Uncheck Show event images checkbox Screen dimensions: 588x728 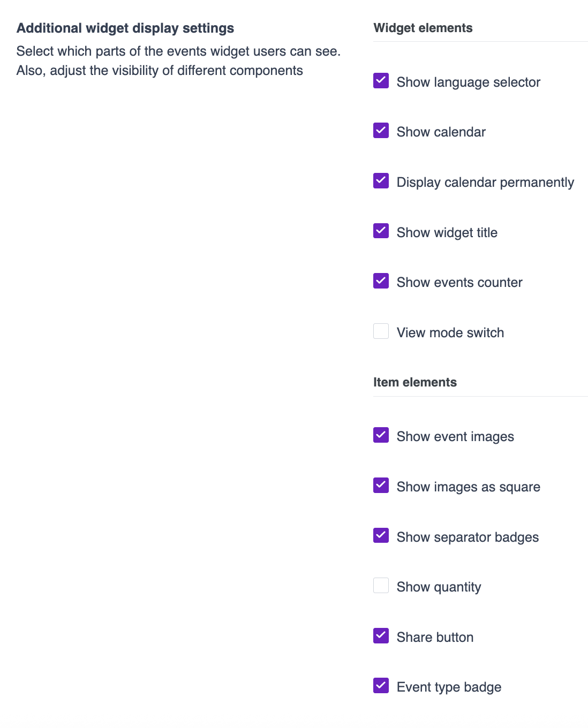click(x=381, y=435)
